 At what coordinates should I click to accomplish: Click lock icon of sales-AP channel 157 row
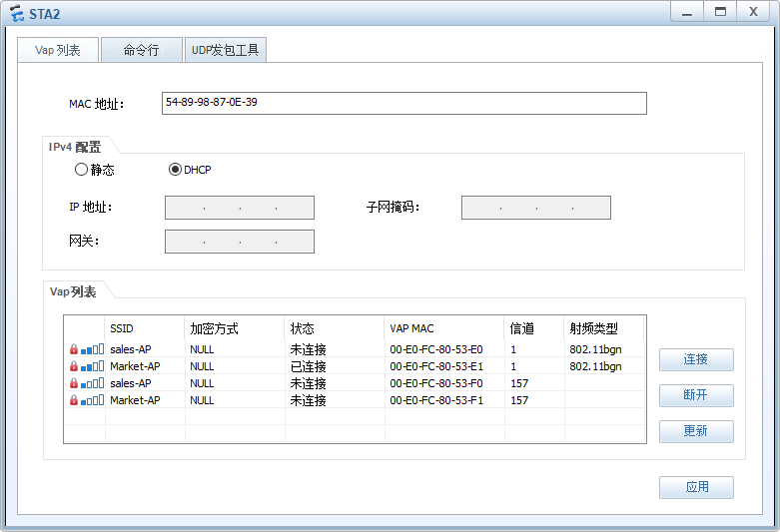pyautogui.click(x=74, y=383)
